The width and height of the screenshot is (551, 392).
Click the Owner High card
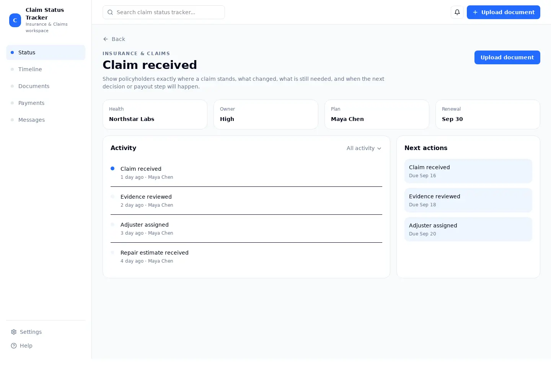pos(266,114)
